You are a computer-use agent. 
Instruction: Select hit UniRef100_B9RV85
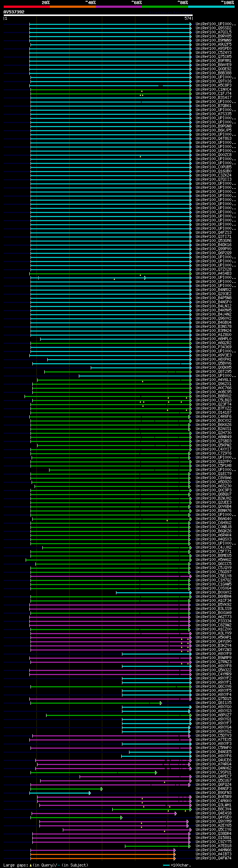[x=213, y=36]
